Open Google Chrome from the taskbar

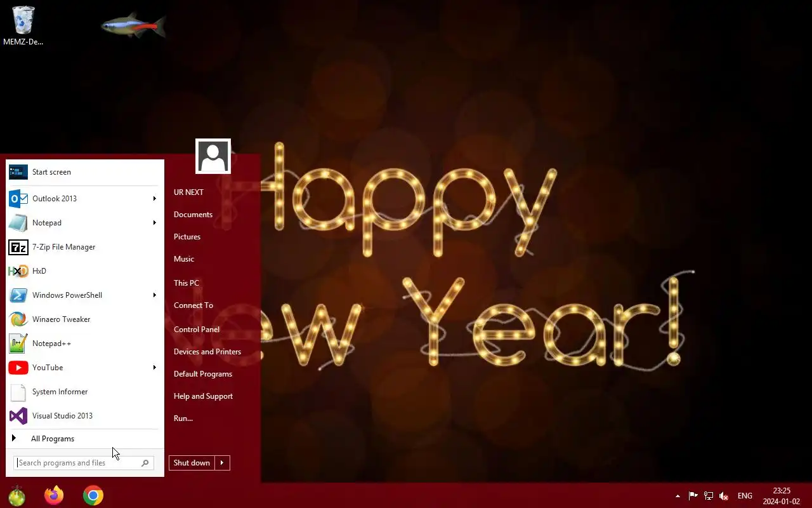click(93, 495)
